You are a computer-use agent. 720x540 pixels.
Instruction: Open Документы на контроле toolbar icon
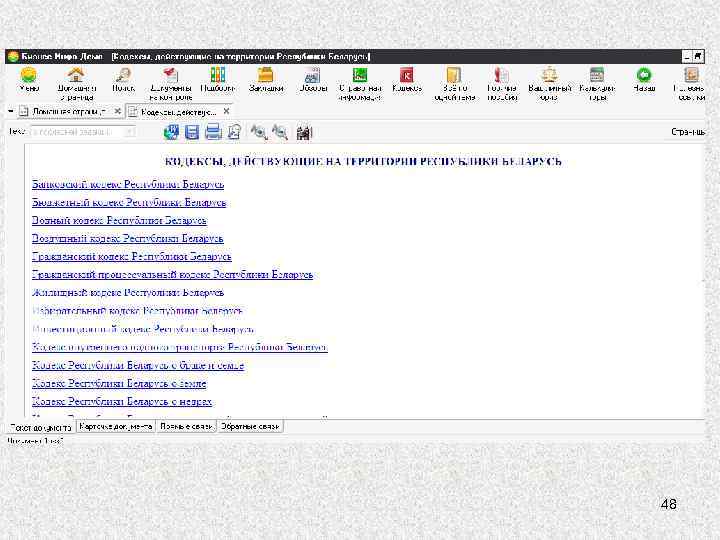tap(171, 75)
